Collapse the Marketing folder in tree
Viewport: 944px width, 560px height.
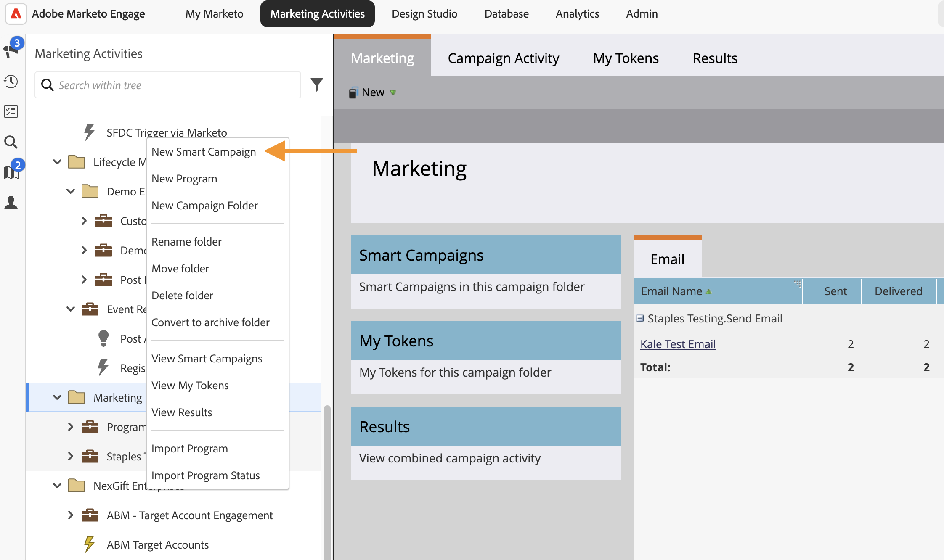(57, 397)
